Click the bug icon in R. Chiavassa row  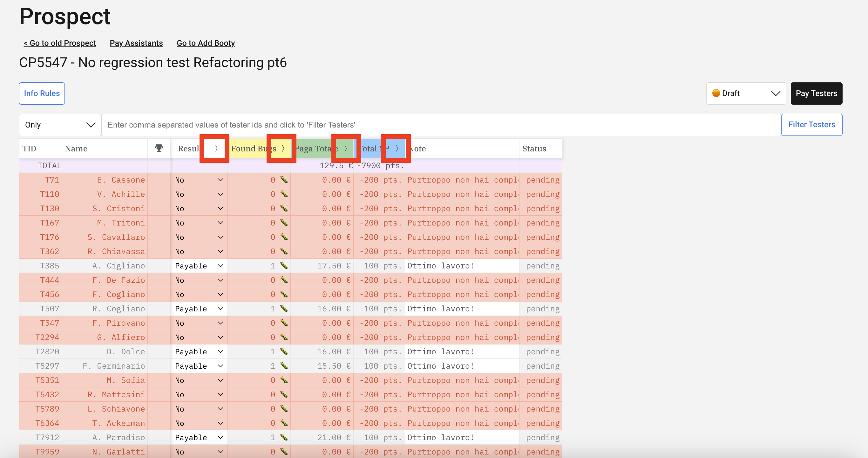[x=284, y=251]
